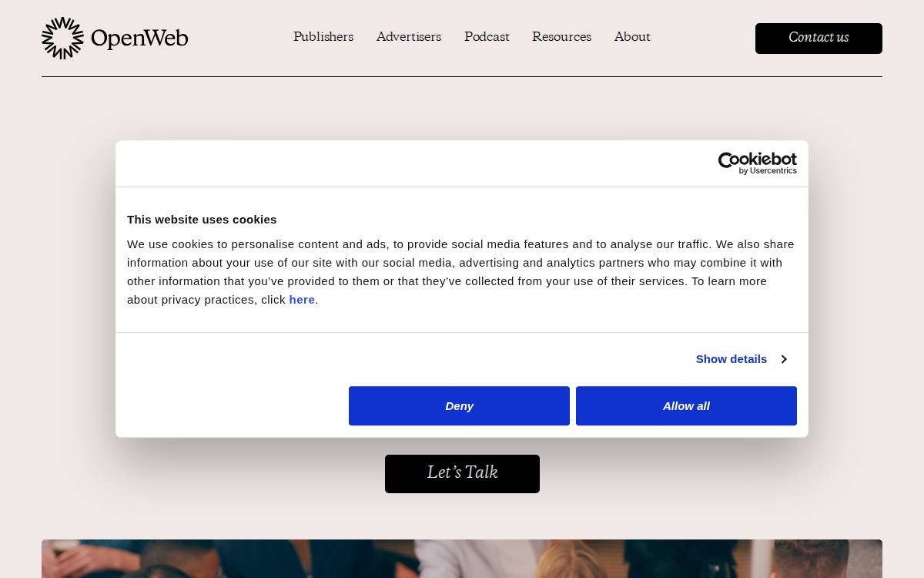The width and height of the screenshot is (924, 578).
Task: Click the chevron next to Show details
Action: (784, 359)
